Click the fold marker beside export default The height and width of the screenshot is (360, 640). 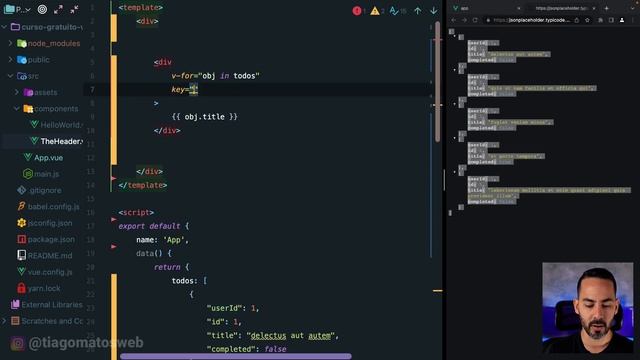coord(113,220)
